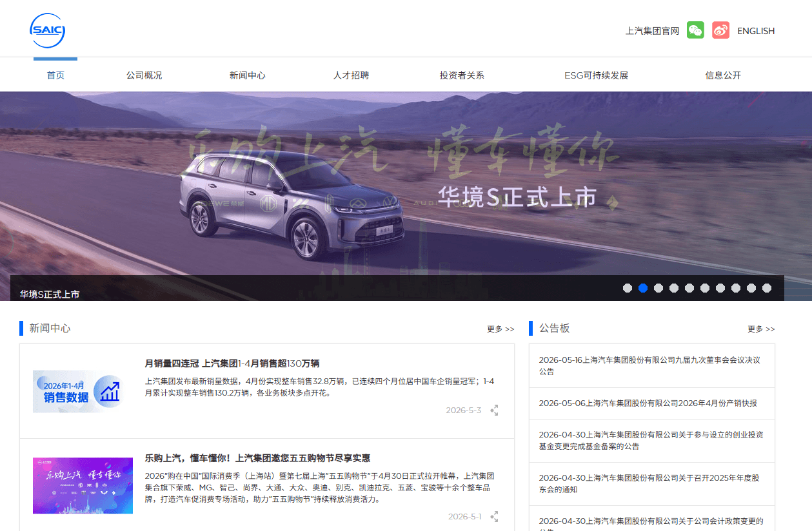Open headline 月销量四连冠 上汽集团1-4月销售超130万辆
The image size is (812, 531).
point(232,363)
